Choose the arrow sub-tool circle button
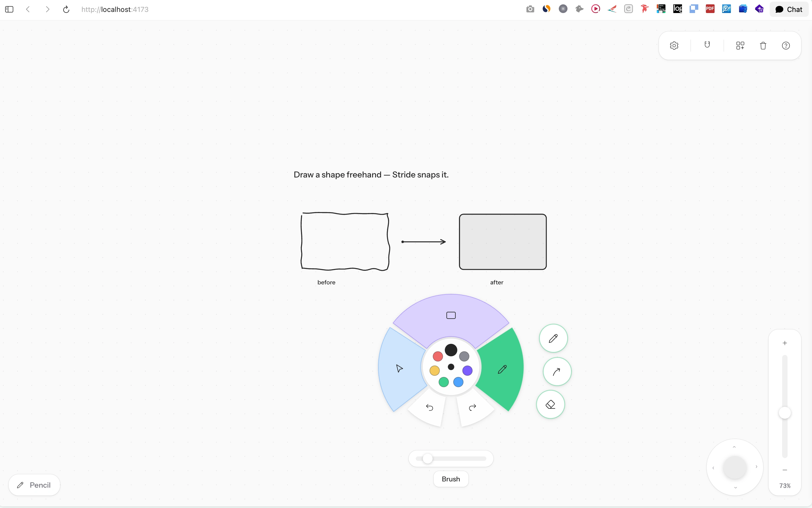The image size is (812, 508). [557, 371]
